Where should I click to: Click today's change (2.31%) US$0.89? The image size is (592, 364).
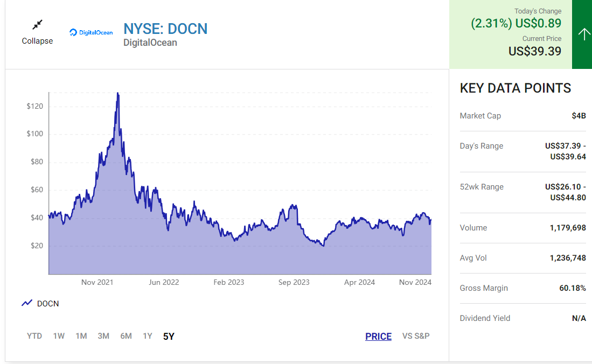[516, 23]
